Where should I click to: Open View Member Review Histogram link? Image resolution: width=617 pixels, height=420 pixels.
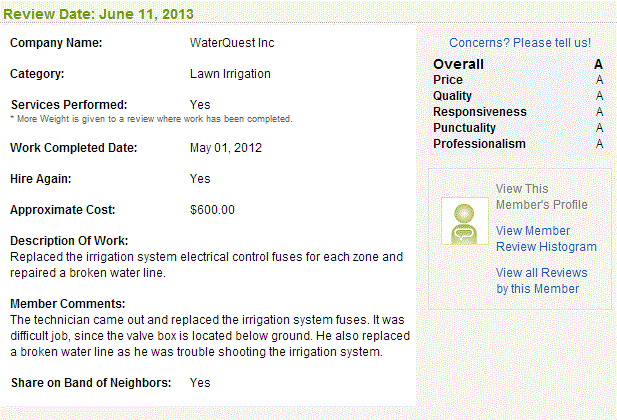click(546, 239)
